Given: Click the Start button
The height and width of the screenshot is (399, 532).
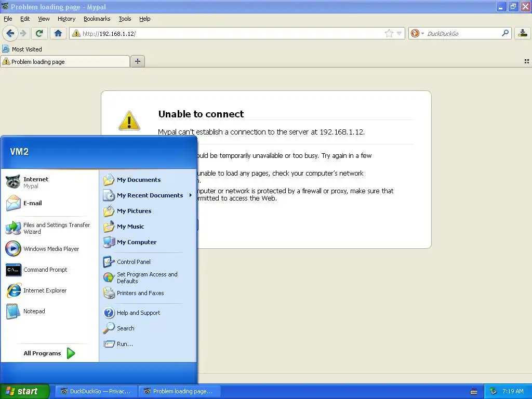Looking at the screenshot, I should (25, 391).
